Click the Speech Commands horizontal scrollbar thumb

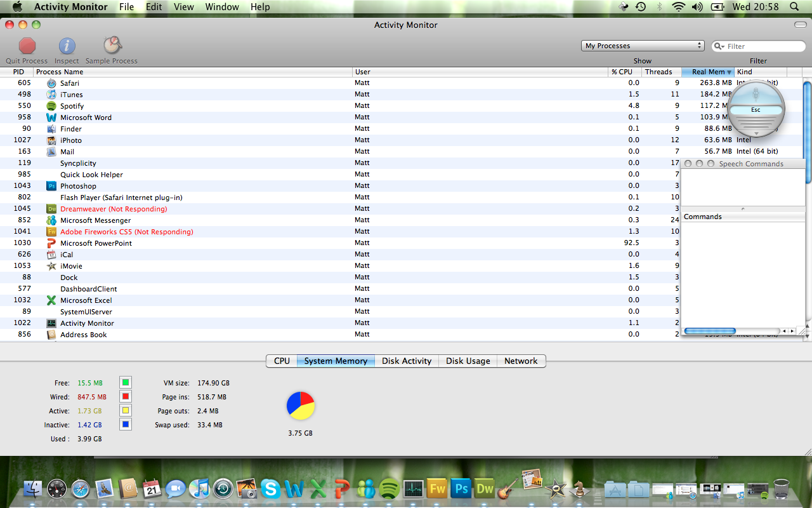710,331
